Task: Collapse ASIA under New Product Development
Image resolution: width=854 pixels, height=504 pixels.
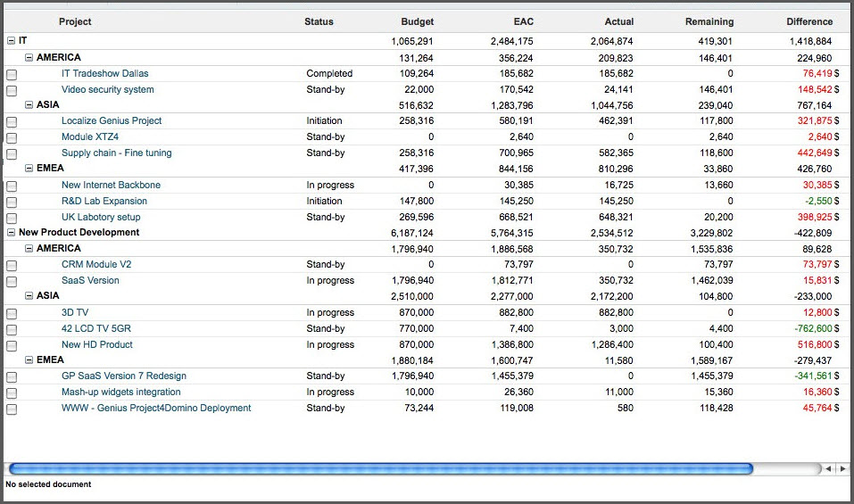Action: [x=29, y=295]
